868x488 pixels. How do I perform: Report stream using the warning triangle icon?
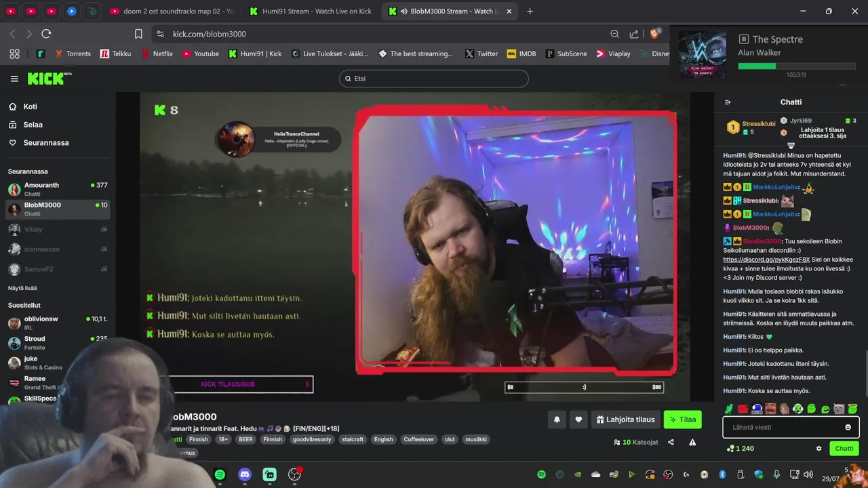click(x=692, y=442)
